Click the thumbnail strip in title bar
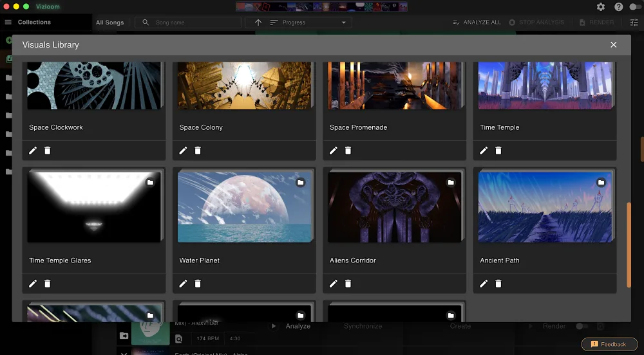The height and width of the screenshot is (355, 644). (x=321, y=6)
